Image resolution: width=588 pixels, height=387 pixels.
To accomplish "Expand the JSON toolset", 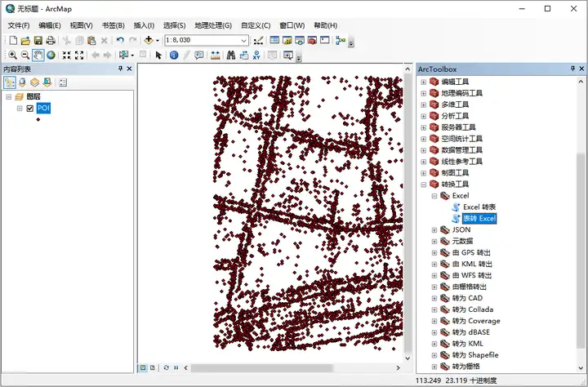I will pyautogui.click(x=435, y=230).
